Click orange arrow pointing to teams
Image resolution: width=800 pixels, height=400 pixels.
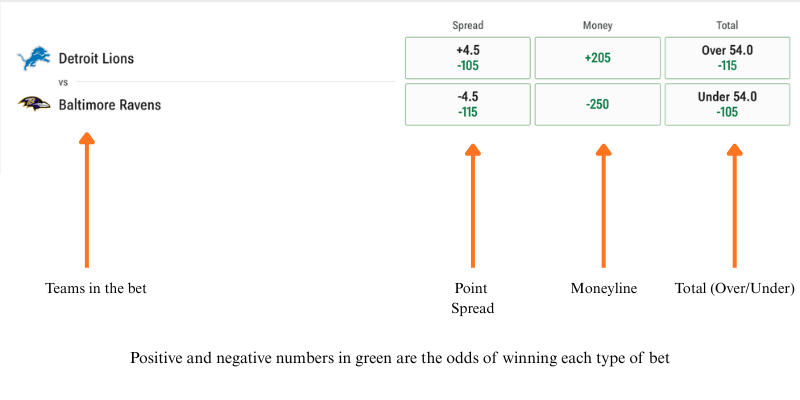[87, 199]
